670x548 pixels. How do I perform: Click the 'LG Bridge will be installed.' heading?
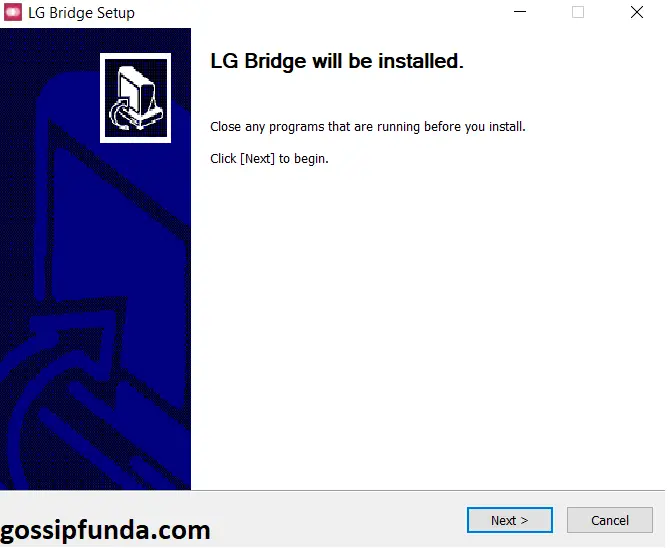coord(337,61)
